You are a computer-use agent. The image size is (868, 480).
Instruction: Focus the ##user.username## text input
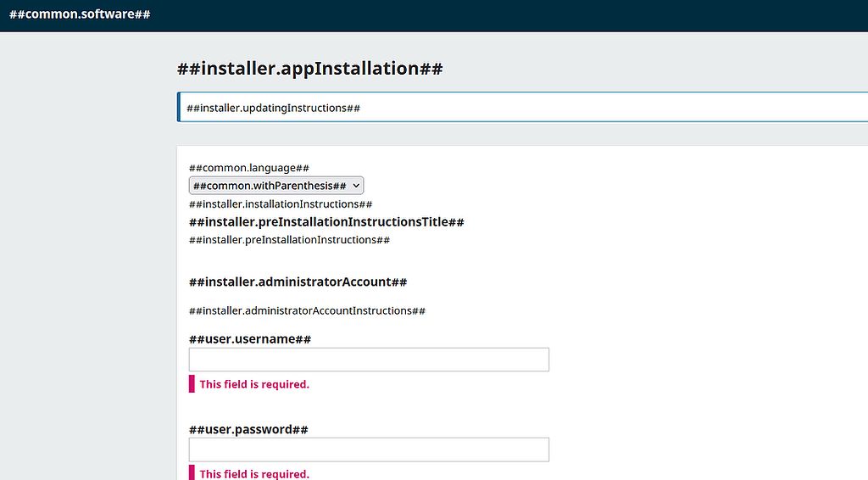click(x=369, y=360)
